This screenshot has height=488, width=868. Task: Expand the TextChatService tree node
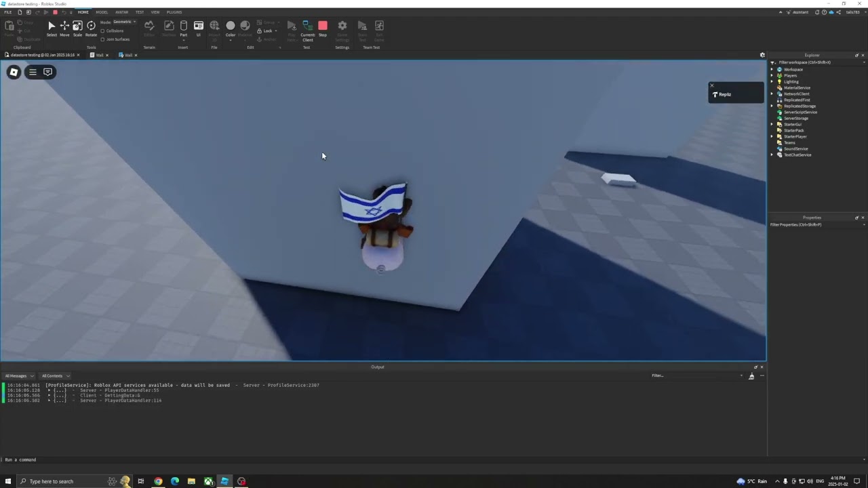pyautogui.click(x=772, y=155)
